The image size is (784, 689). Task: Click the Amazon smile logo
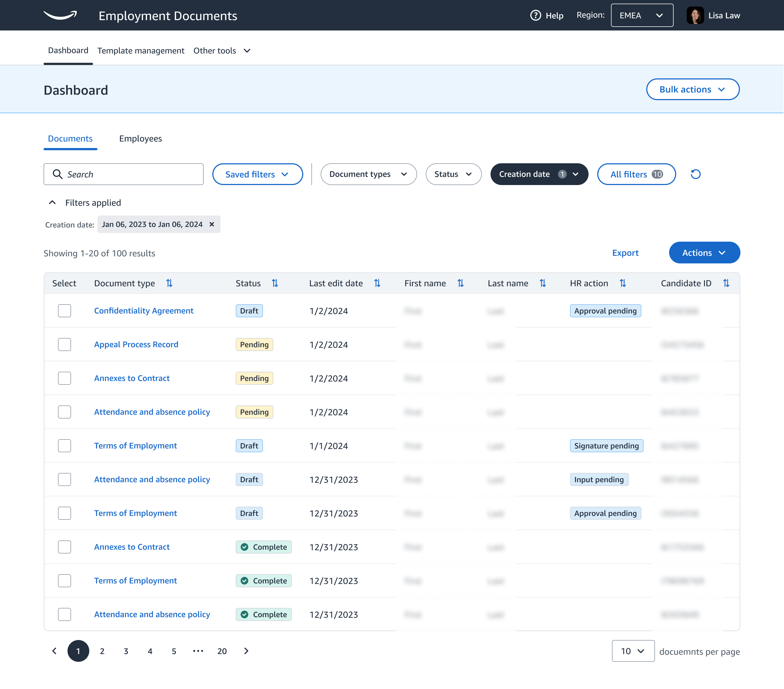(60, 15)
